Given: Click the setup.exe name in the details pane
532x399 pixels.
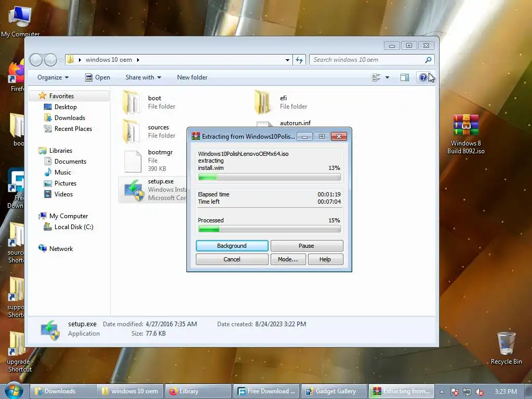Looking at the screenshot, I should coord(82,324).
